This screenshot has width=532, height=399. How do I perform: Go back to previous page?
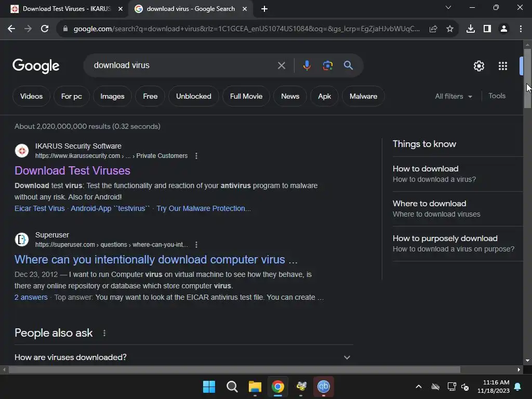click(x=11, y=29)
